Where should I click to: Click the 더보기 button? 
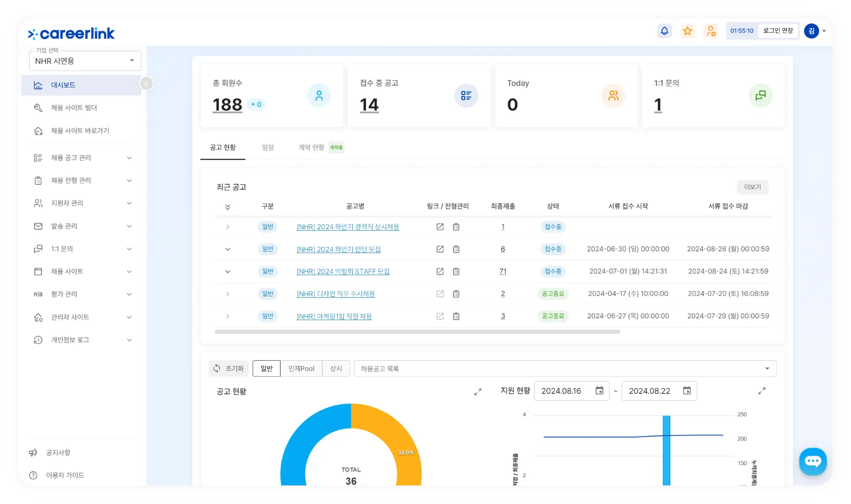tap(752, 187)
